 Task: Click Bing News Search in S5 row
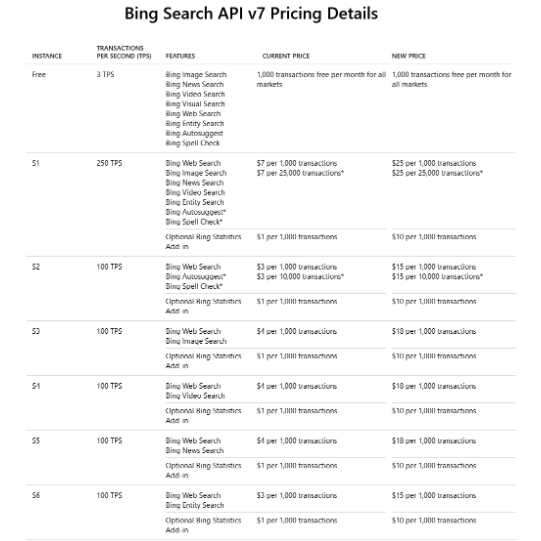click(195, 450)
